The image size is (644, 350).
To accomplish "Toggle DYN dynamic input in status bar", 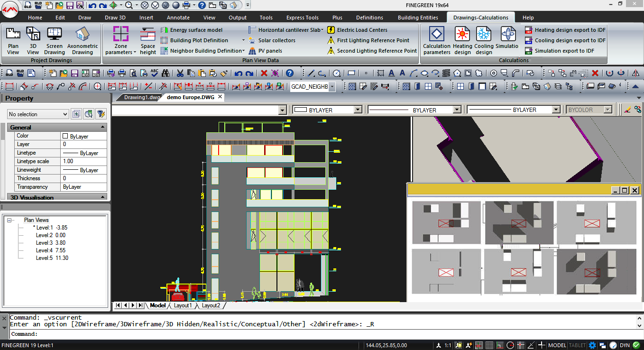I will [x=625, y=345].
